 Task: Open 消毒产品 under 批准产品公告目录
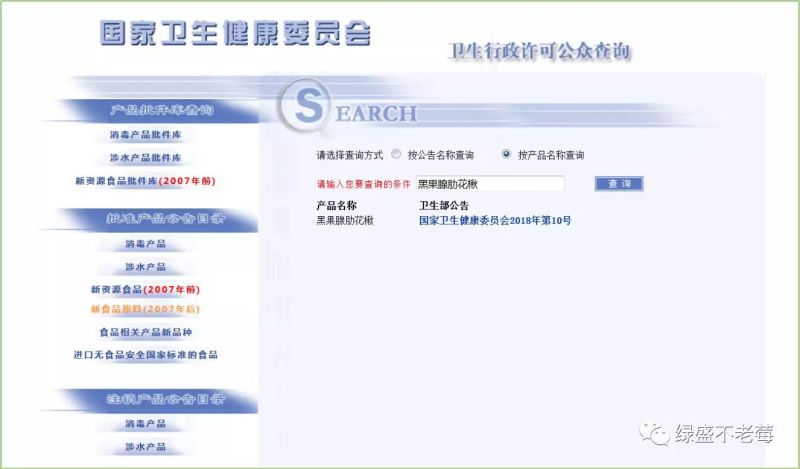[x=145, y=244]
